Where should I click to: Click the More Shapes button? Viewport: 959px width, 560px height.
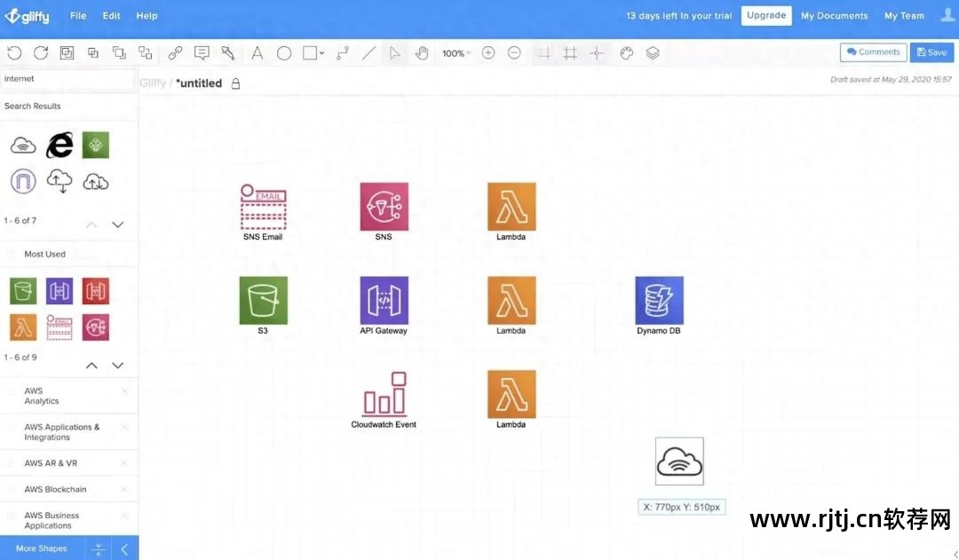click(42, 548)
